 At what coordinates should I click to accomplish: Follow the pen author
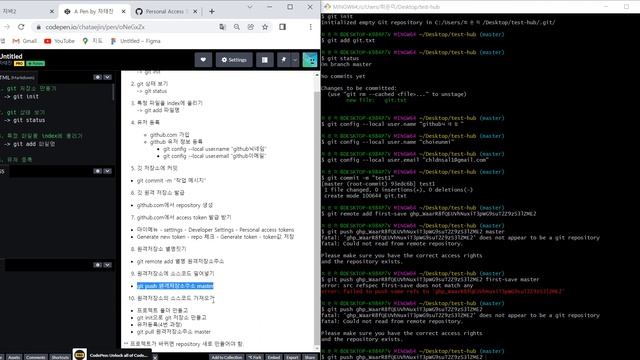point(36,64)
